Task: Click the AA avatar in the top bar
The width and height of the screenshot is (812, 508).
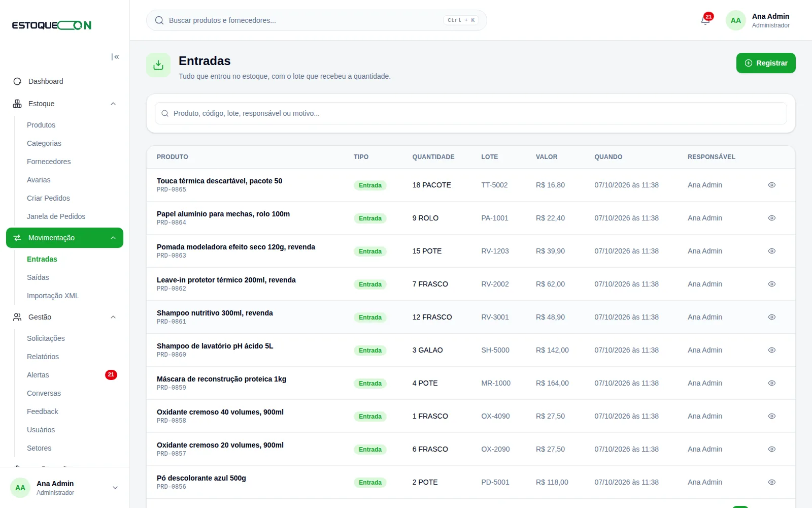Action: coord(735,20)
